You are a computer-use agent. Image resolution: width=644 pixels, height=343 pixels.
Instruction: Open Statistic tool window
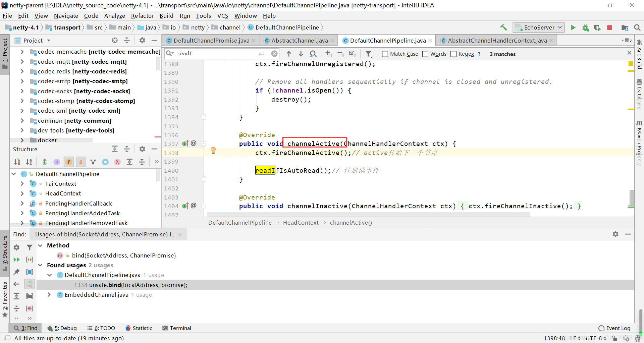(139, 328)
